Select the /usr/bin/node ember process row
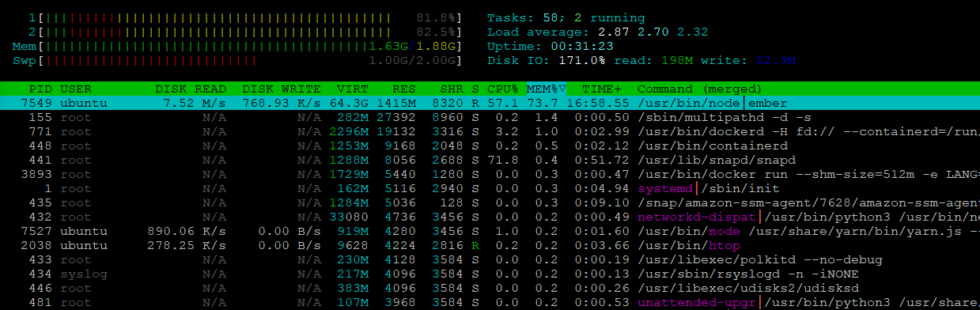The height and width of the screenshot is (310, 980). click(490, 103)
